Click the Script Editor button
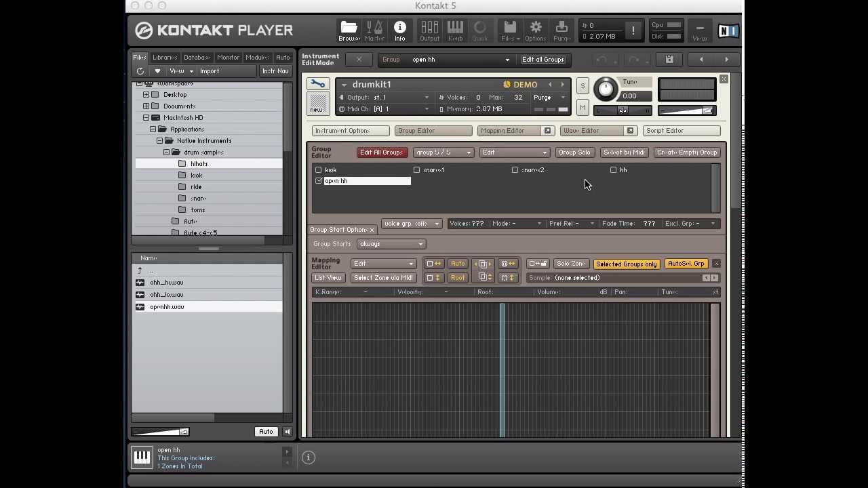This screenshot has height=488, width=868. point(682,131)
